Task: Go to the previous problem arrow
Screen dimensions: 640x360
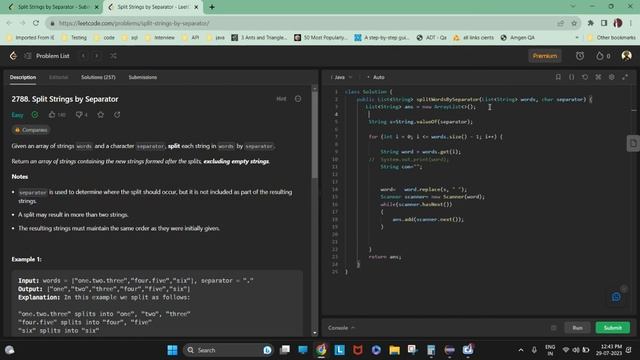Action: coord(83,56)
